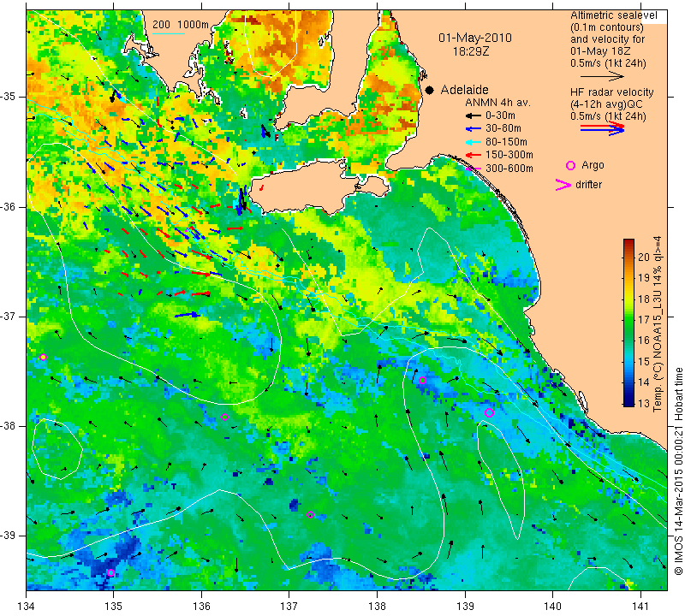Click the ANMN 4h av. legend heading
The height and width of the screenshot is (616, 685).
[498, 103]
